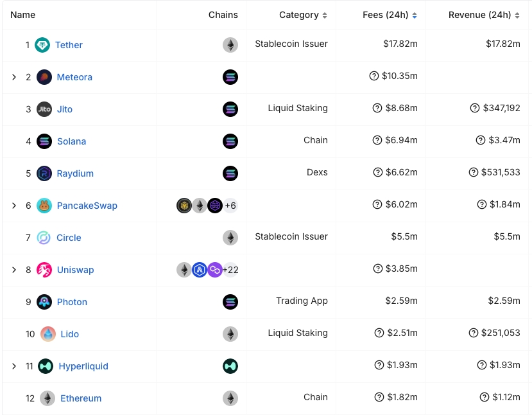Expand the PancakeSwap row

point(14,206)
